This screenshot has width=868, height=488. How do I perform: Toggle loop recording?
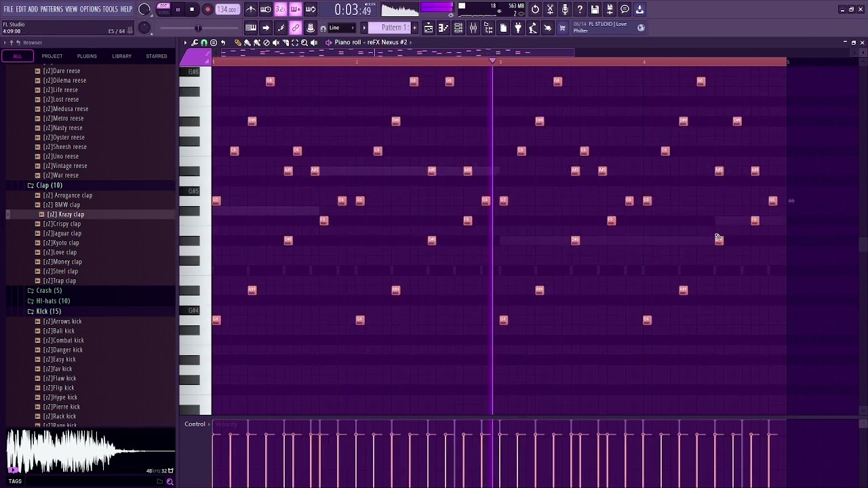[311, 9]
